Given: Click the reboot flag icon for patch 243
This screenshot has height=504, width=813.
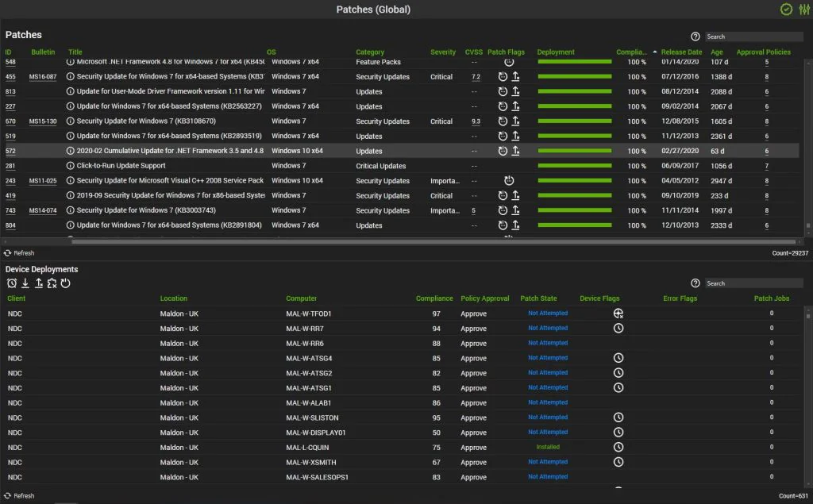Looking at the screenshot, I should [x=509, y=180].
